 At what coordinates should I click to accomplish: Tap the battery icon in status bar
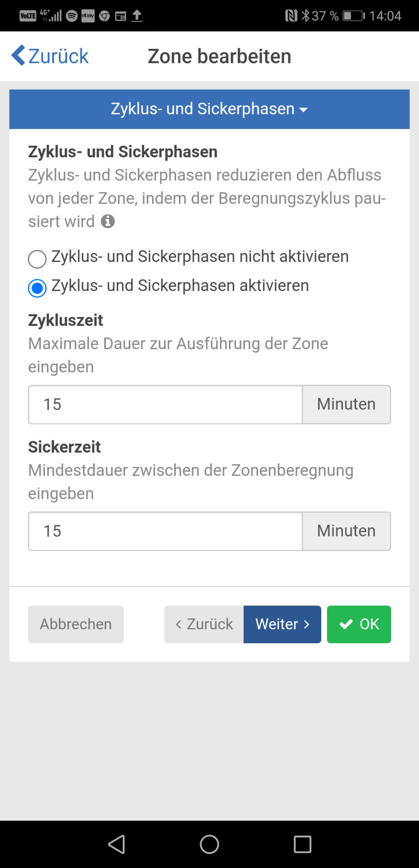coord(353,16)
